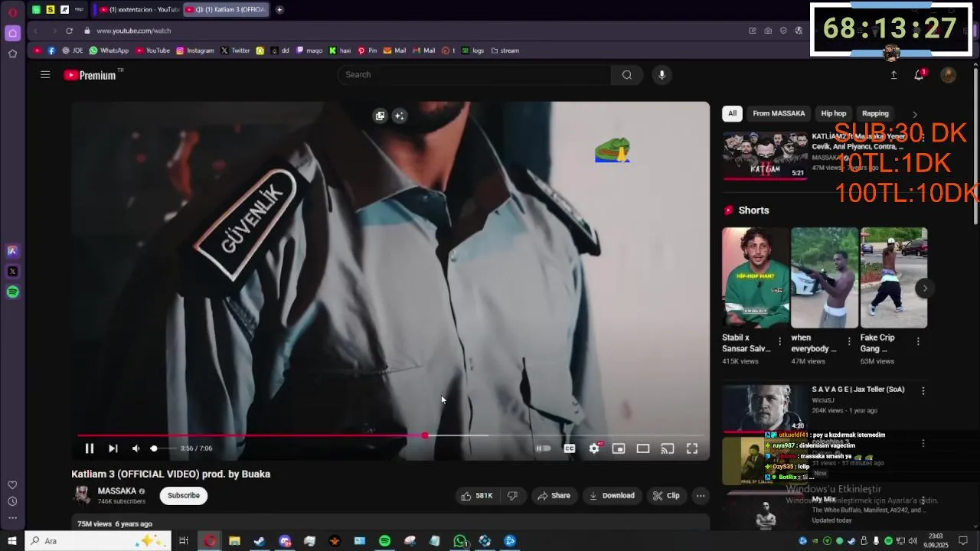
Task: Open Task View on taskbar
Action: tap(184, 541)
